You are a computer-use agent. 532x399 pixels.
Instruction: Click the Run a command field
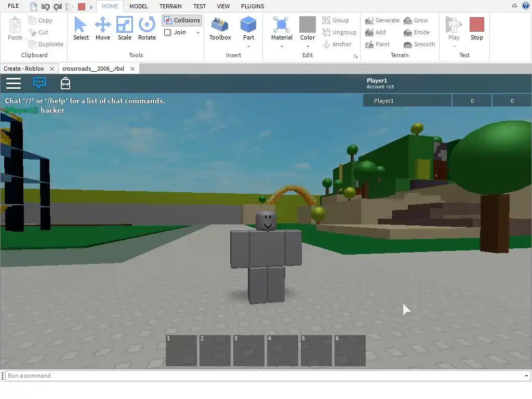pos(264,376)
